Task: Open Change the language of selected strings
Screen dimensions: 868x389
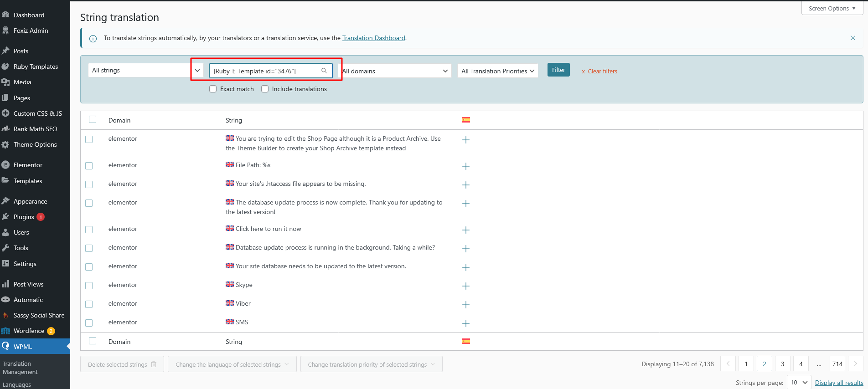Action: click(x=232, y=364)
